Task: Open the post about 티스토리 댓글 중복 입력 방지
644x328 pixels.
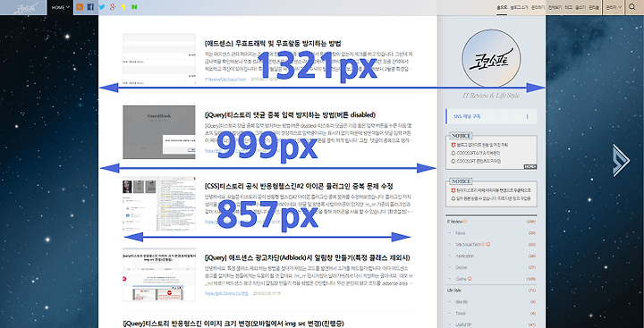Action: click(x=290, y=115)
